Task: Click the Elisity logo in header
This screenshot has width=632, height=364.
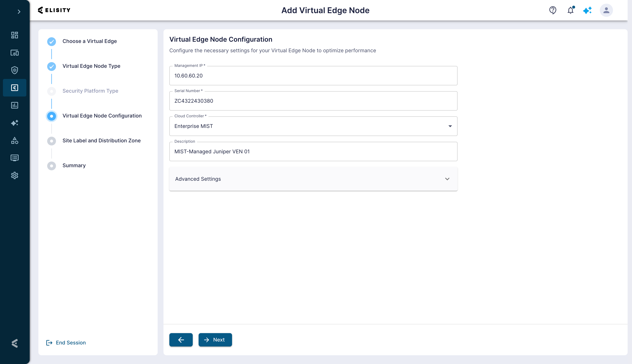Action: [x=54, y=10]
